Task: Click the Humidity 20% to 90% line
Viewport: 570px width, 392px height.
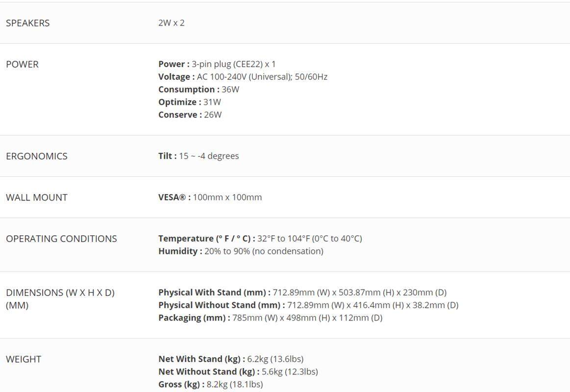Action: [241, 251]
